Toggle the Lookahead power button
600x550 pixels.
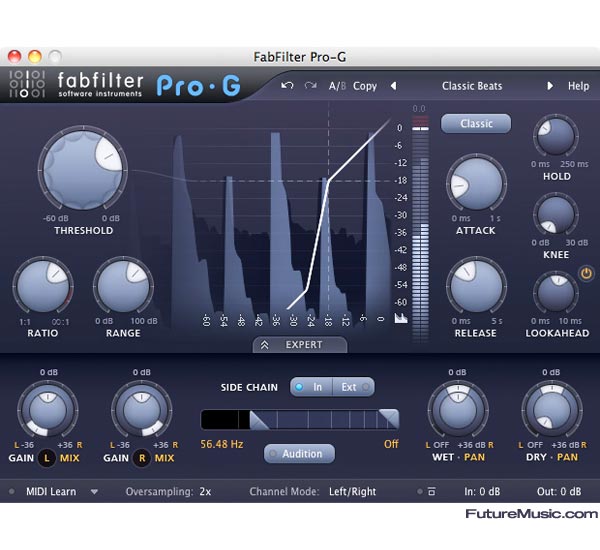[x=586, y=273]
